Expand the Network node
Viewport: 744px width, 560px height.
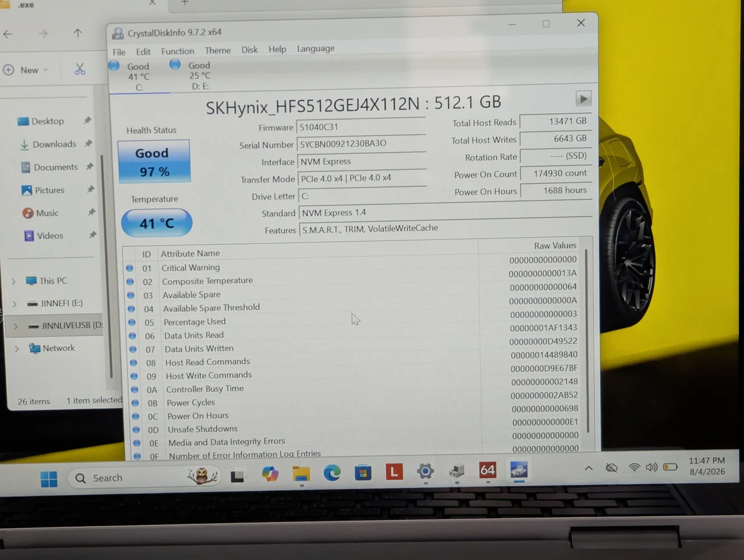(x=17, y=349)
